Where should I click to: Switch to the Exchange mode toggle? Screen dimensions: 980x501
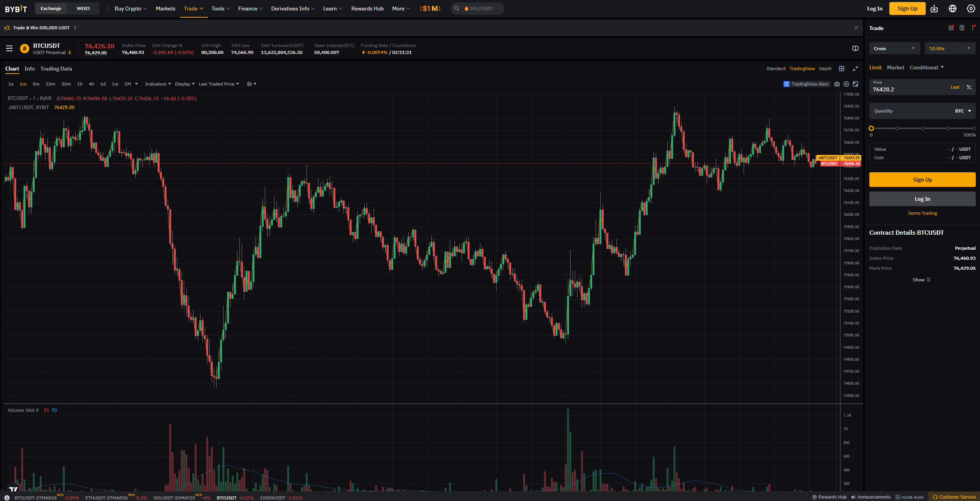click(51, 8)
